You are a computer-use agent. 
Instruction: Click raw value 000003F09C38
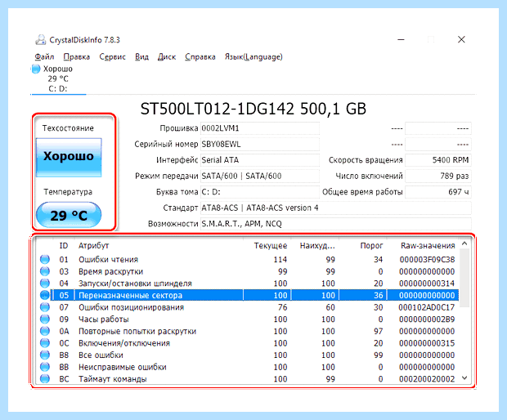(427, 259)
